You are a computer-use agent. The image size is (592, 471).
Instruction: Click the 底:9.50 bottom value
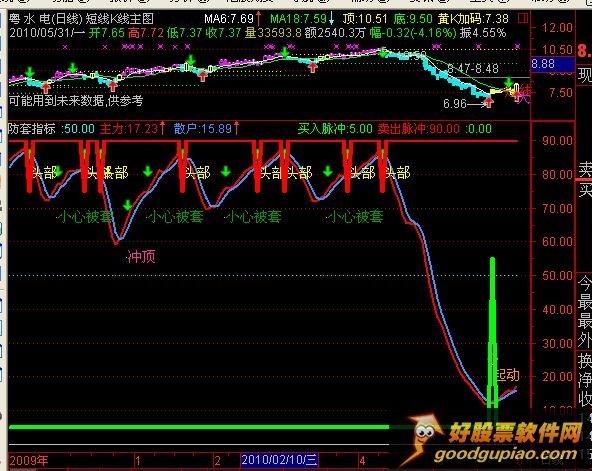pos(413,18)
